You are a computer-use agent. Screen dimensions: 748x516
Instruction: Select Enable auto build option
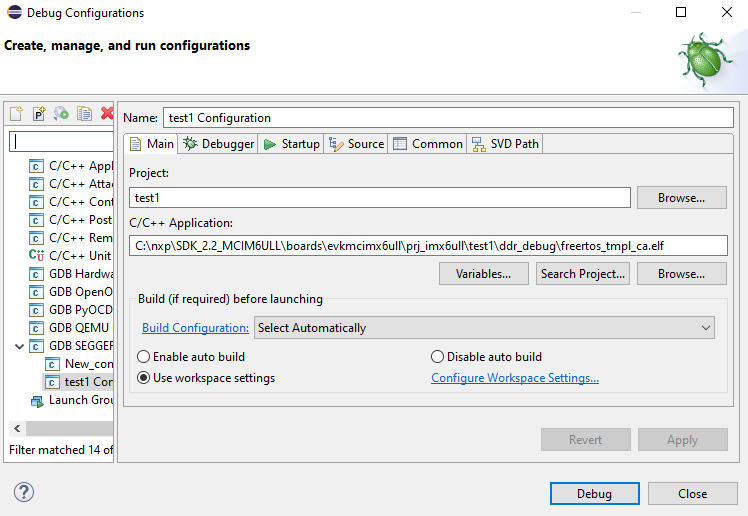coord(144,357)
